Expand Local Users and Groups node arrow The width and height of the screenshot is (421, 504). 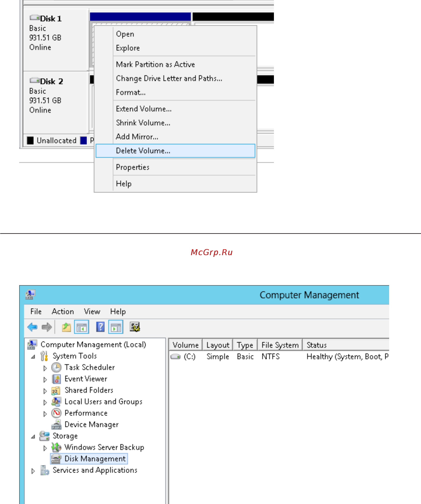(45, 402)
